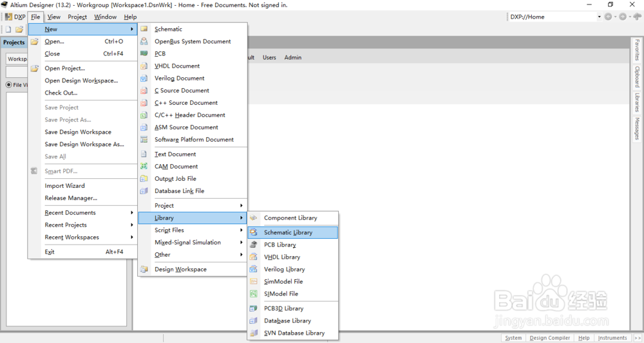Click the ASM Source Document icon
Image resolution: width=644 pixels, height=343 pixels.
pyautogui.click(x=144, y=127)
